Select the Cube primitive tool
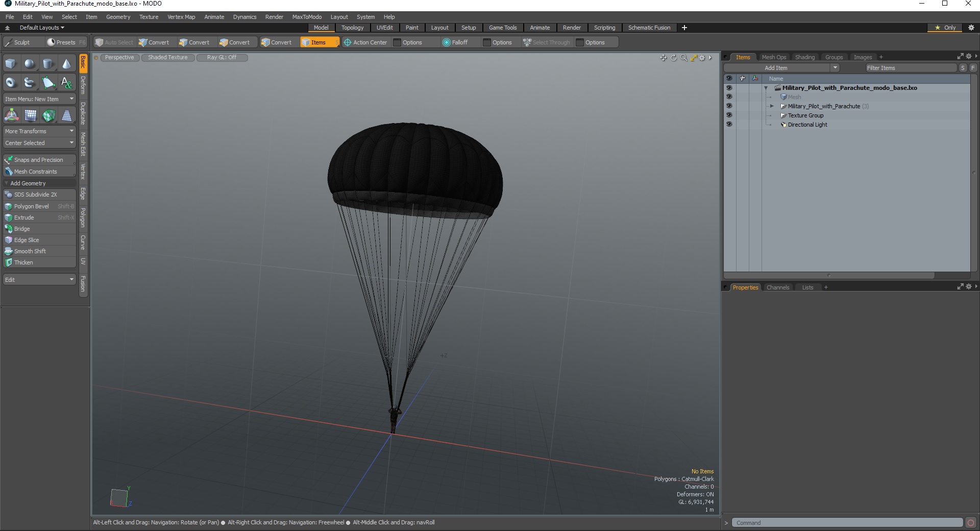Screen dimensions: 980x531 click(11, 64)
